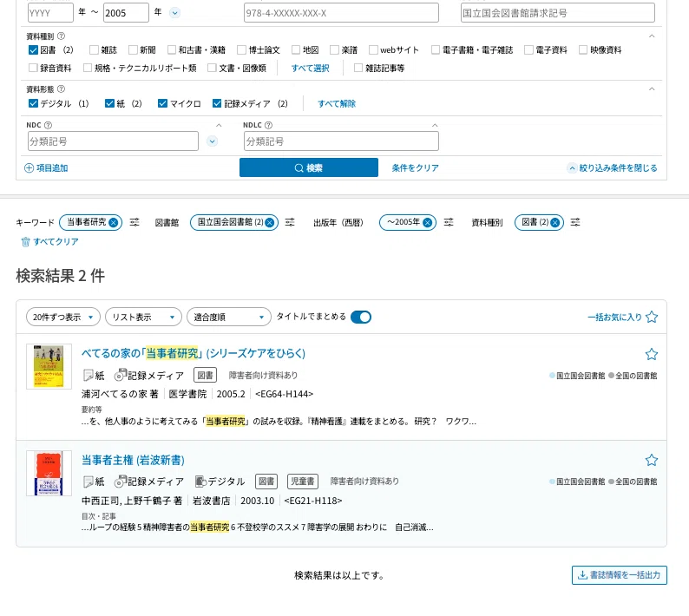
Task: Remove the 図書 (2) material type chip
Action: point(555,222)
